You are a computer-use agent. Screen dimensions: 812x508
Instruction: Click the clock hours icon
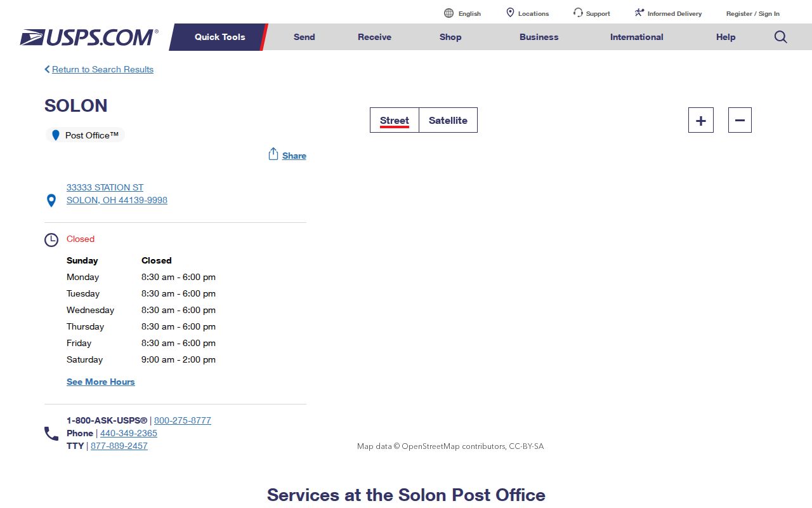(x=51, y=240)
